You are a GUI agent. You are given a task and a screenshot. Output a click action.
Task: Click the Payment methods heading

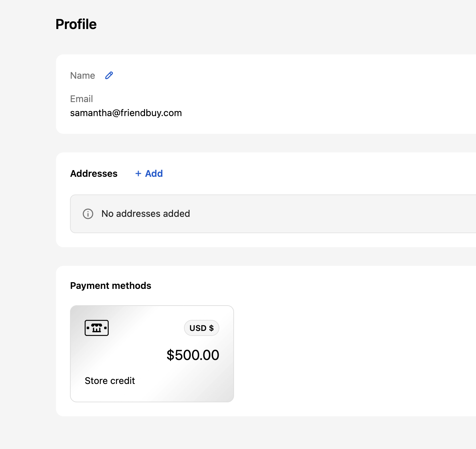click(x=111, y=286)
